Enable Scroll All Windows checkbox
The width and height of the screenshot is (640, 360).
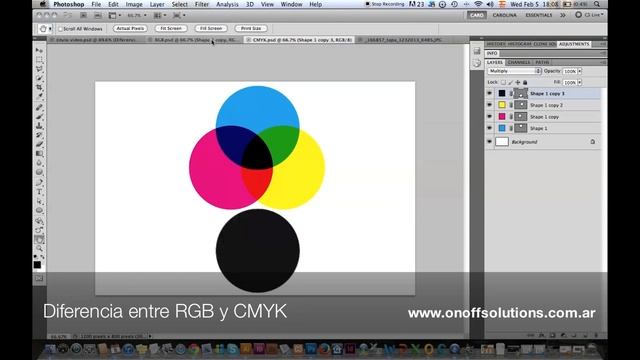tap(60, 29)
